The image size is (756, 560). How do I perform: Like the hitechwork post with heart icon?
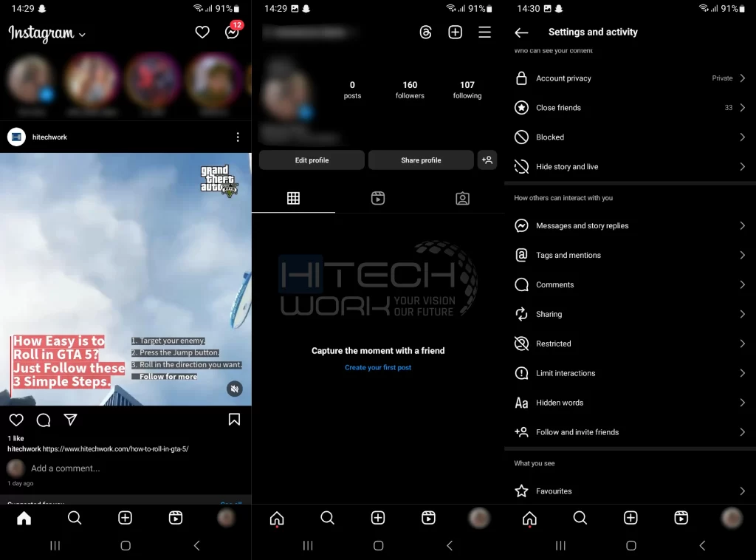coord(16,420)
